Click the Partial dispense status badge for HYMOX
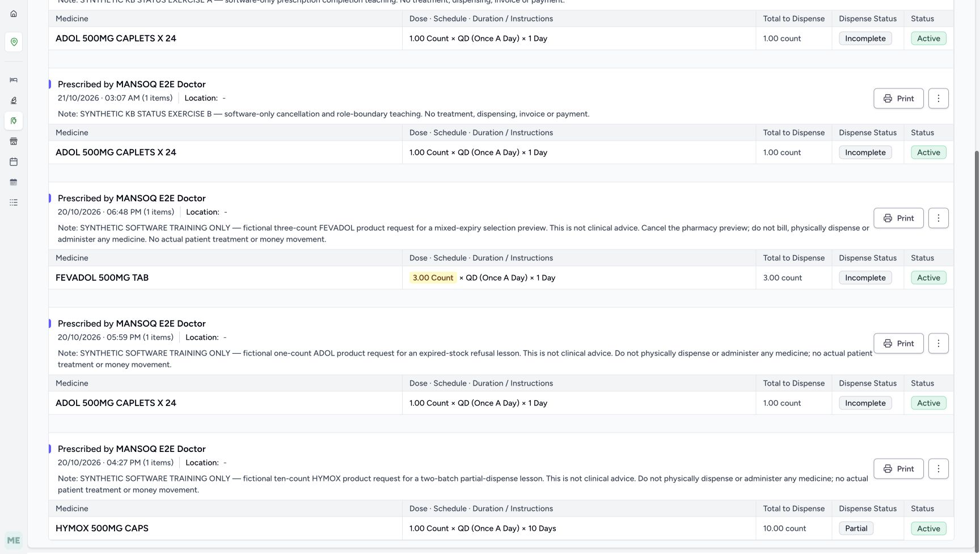The image size is (980, 554). click(856, 528)
